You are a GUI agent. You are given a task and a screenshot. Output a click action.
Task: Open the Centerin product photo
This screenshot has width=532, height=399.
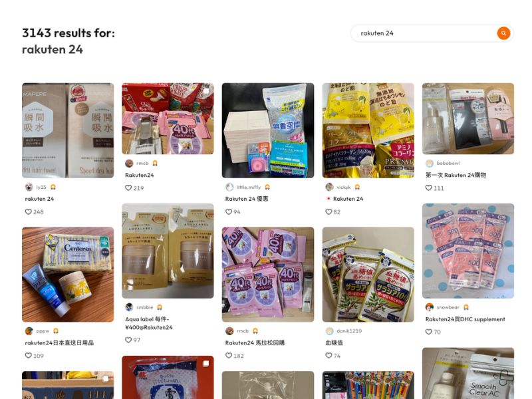coord(68,275)
